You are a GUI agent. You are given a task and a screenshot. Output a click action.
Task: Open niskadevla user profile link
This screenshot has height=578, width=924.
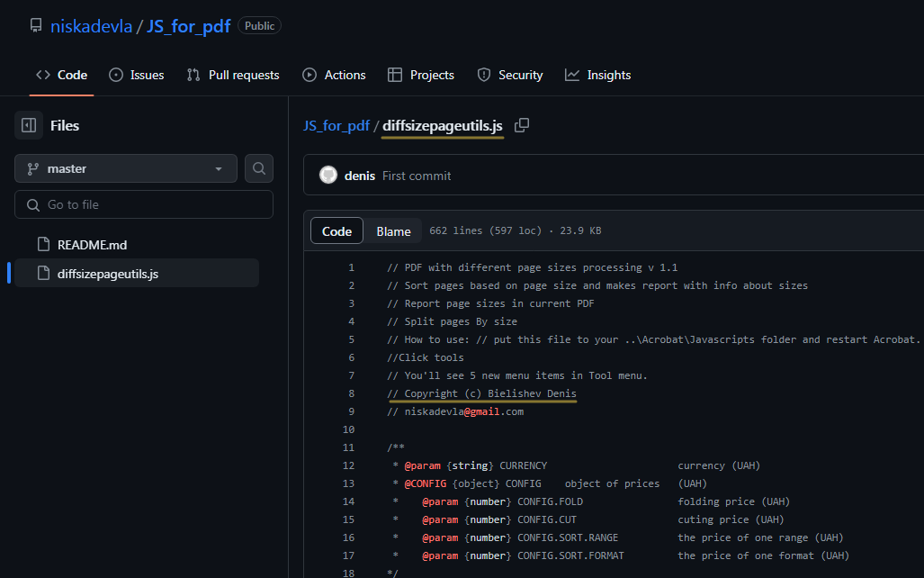point(91,26)
